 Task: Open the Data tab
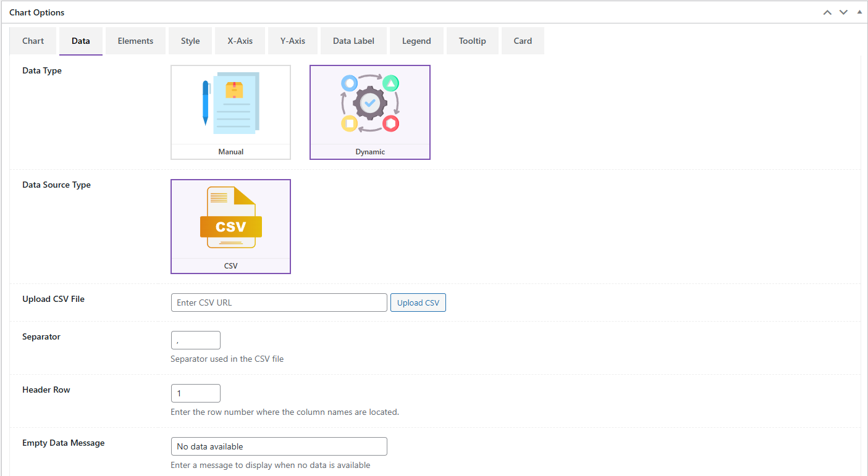[x=81, y=41]
